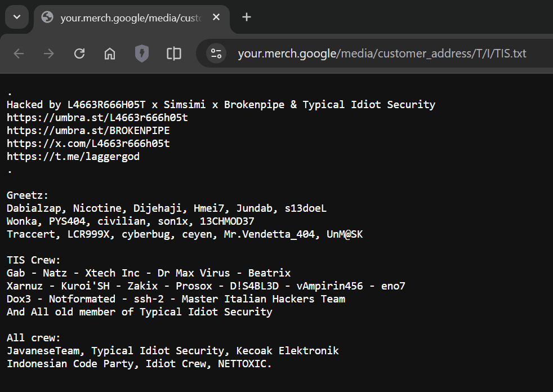Open the tab search dropdown chevron
The width and height of the screenshot is (553, 392).
point(17,17)
